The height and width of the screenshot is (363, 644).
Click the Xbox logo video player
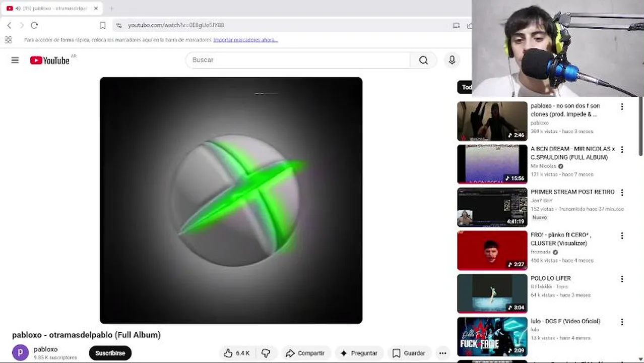coord(231,200)
